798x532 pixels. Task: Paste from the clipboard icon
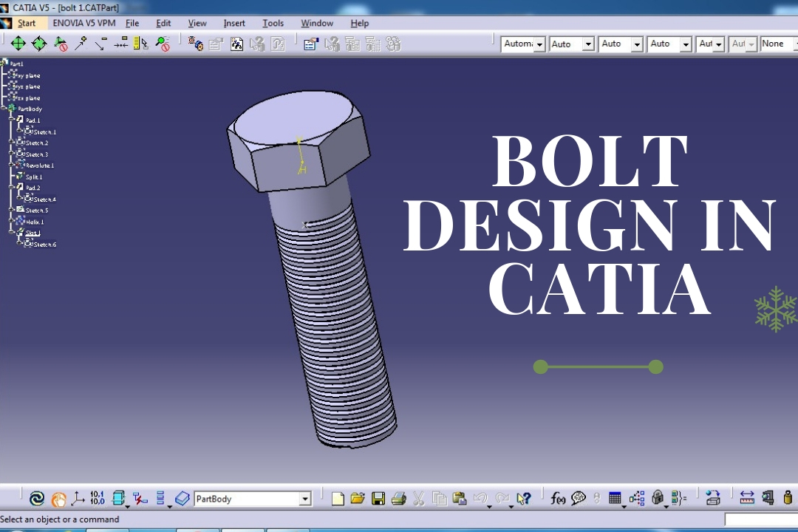pos(460,499)
